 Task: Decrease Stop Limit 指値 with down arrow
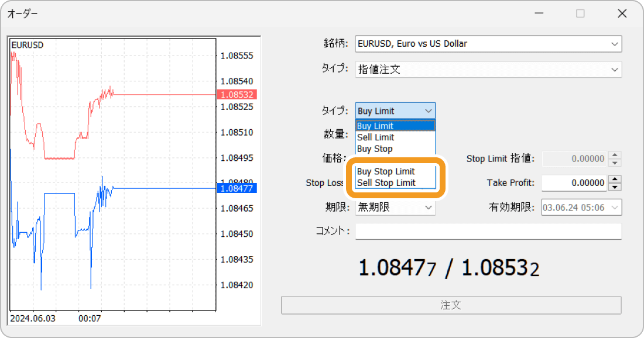tap(615, 163)
